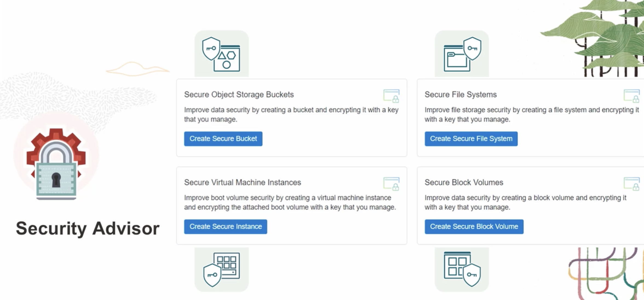The width and height of the screenshot is (644, 300).
Task: Click virtual machine instance shield icon
Action: tap(221, 269)
